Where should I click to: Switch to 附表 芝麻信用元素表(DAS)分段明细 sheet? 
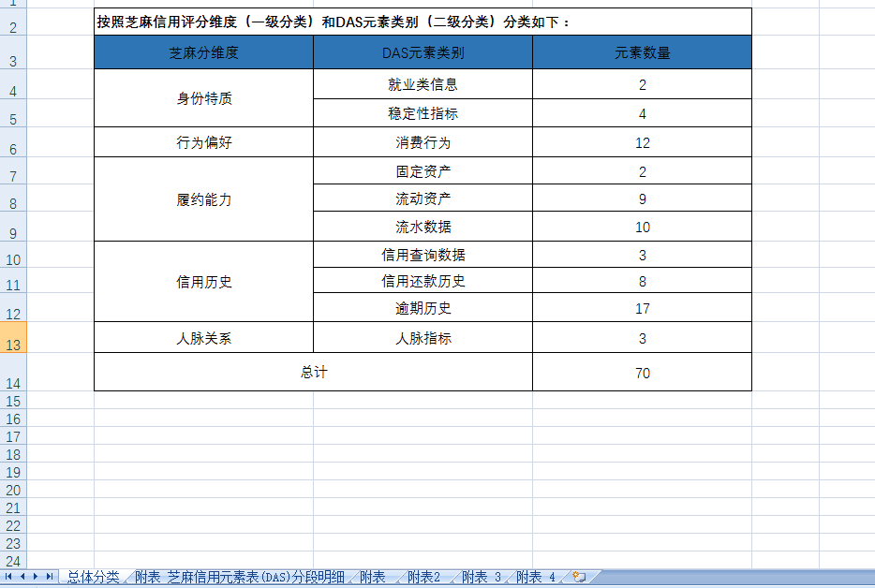(240, 577)
